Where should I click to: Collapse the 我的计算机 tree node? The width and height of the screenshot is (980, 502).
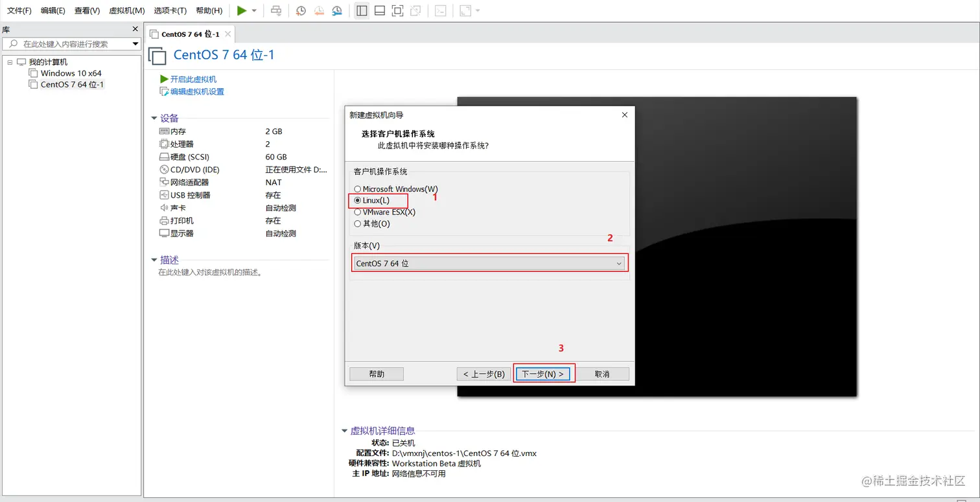(x=10, y=62)
